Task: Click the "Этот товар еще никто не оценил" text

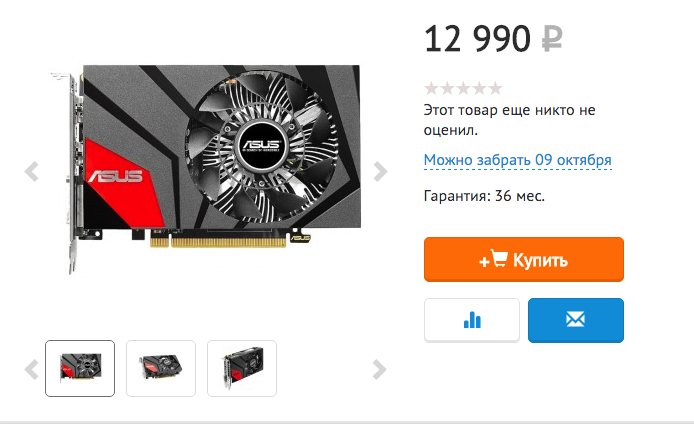Action: click(509, 120)
